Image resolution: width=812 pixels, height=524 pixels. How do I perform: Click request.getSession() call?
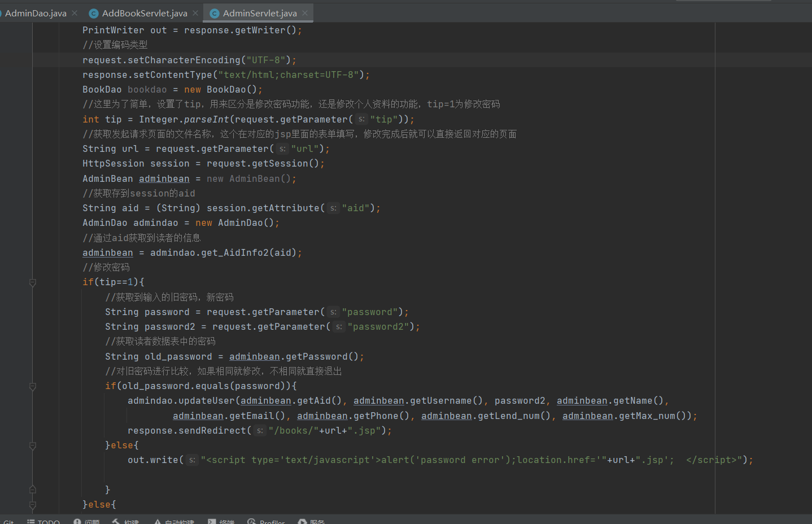pos(263,163)
